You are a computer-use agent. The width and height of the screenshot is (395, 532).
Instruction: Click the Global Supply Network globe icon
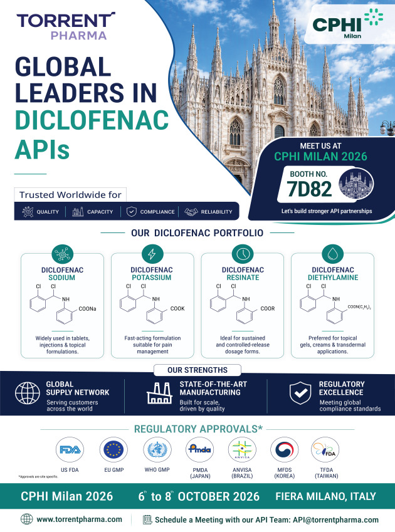click(28, 394)
